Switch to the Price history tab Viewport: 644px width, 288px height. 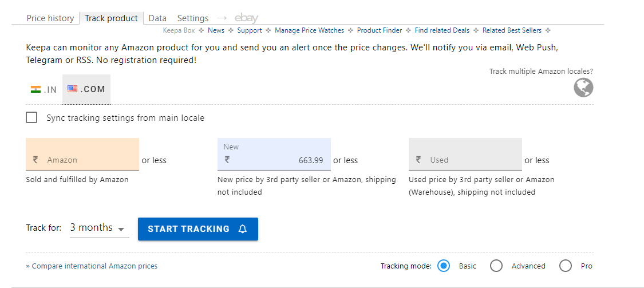pyautogui.click(x=50, y=18)
